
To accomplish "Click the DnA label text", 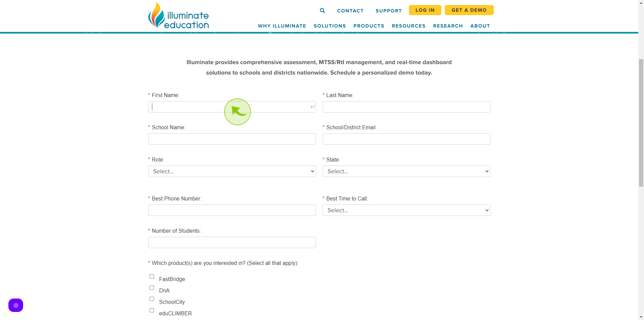I will point(164,290).
